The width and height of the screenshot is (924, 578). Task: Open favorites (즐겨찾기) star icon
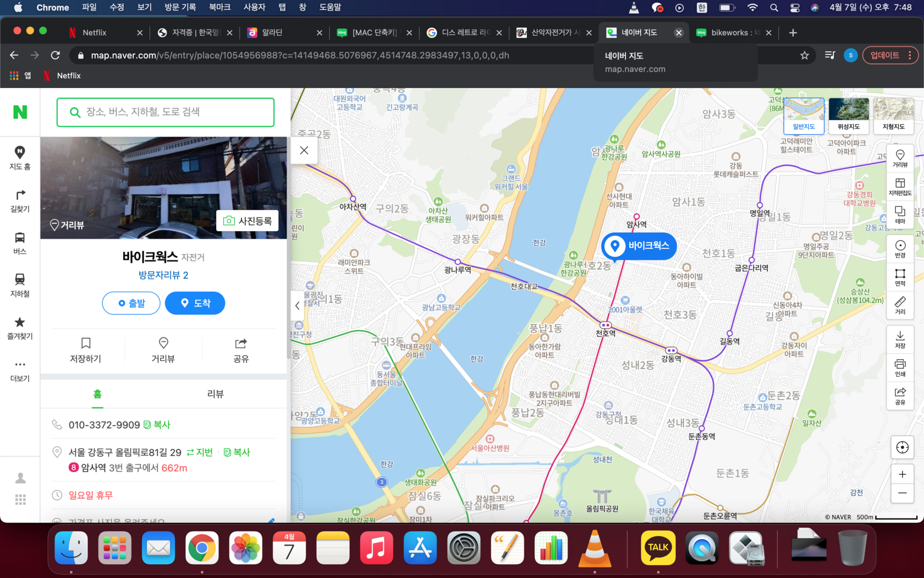pyautogui.click(x=20, y=328)
